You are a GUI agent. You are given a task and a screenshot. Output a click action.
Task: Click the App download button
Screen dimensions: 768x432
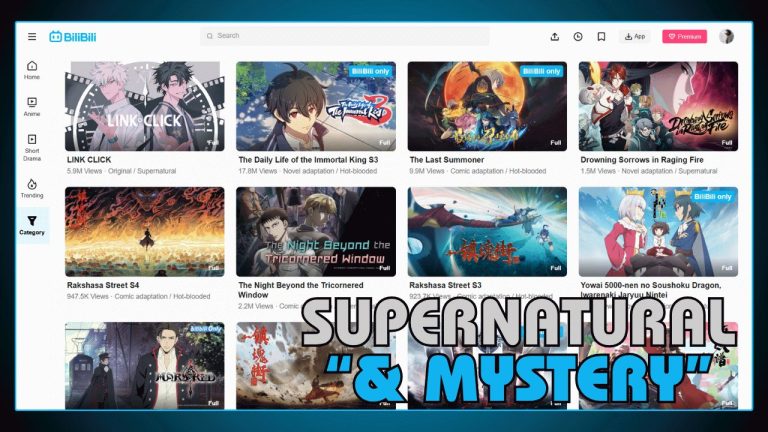click(x=634, y=37)
